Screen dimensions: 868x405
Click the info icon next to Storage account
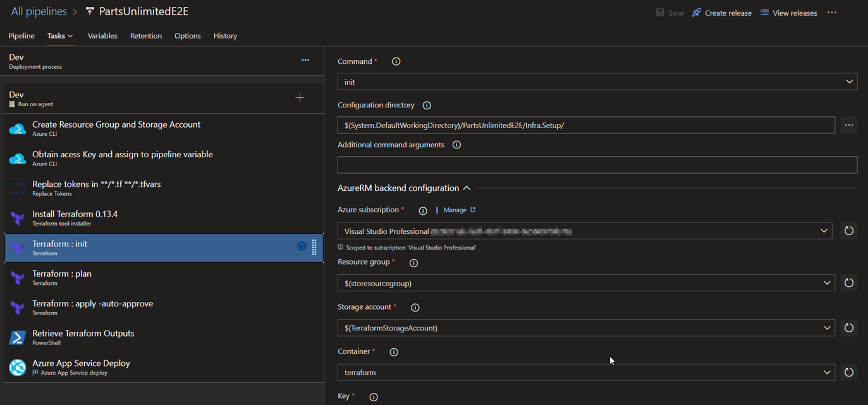415,308
